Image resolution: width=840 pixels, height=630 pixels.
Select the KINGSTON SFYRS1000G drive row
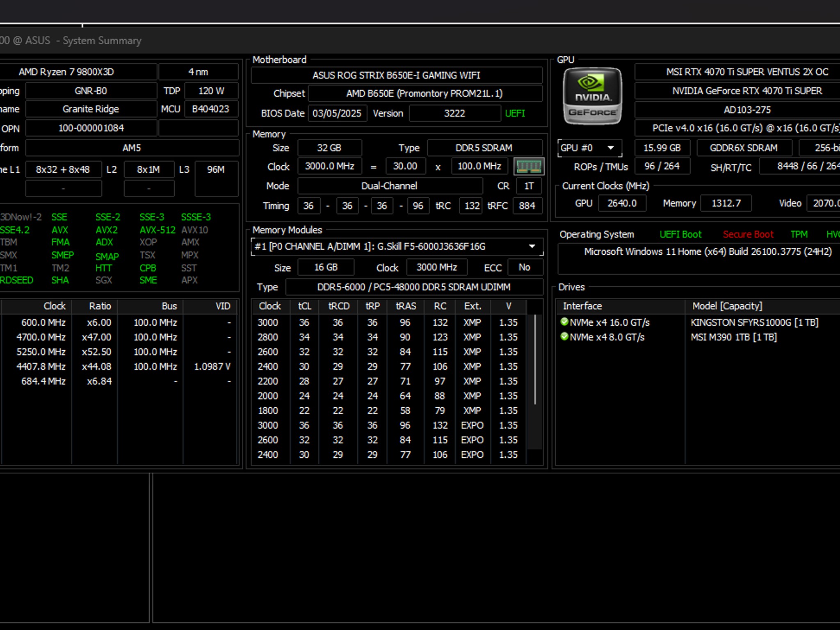(x=698, y=322)
